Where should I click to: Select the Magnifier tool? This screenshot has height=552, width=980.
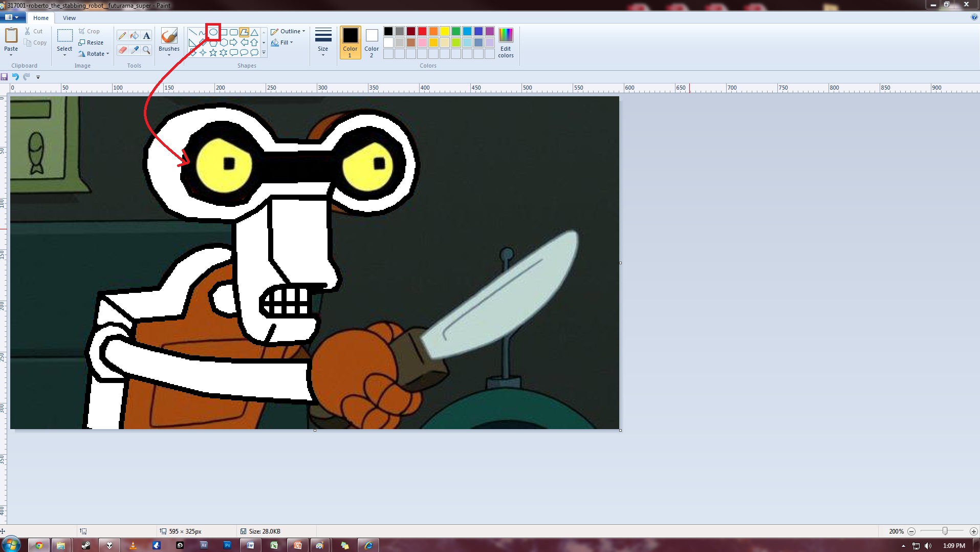[x=147, y=50]
